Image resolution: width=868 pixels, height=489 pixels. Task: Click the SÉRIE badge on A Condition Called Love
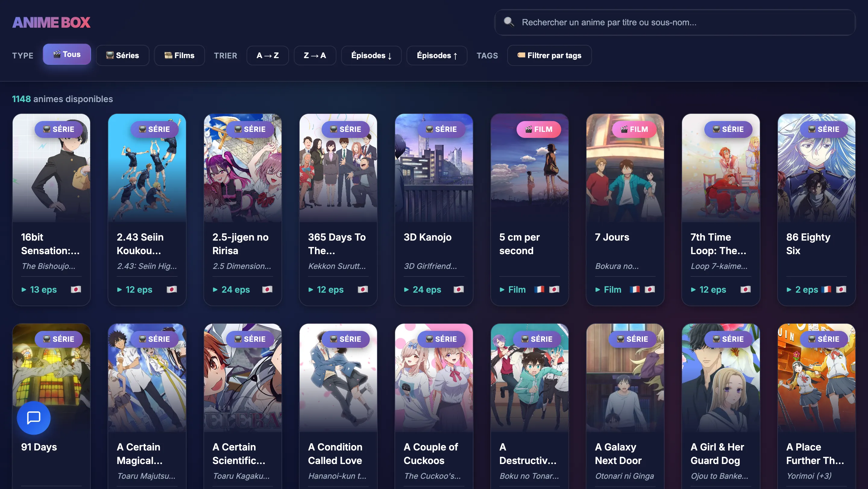(x=345, y=339)
